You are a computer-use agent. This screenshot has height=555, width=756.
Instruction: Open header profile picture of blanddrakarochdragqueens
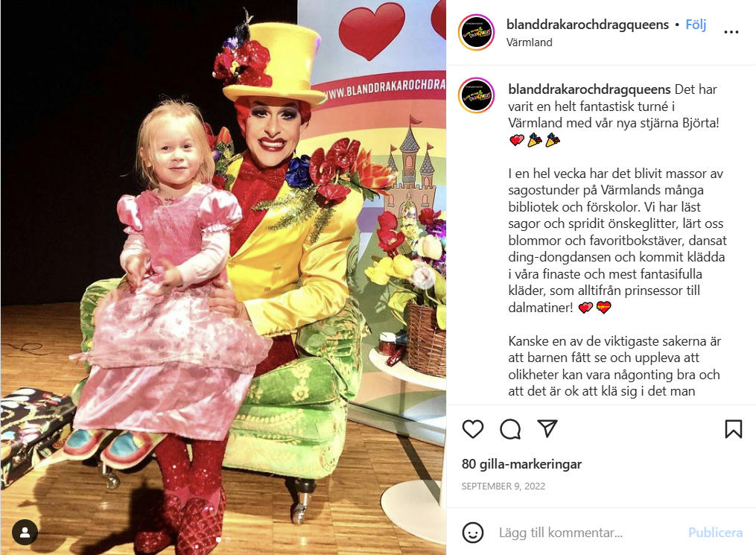[x=477, y=32]
